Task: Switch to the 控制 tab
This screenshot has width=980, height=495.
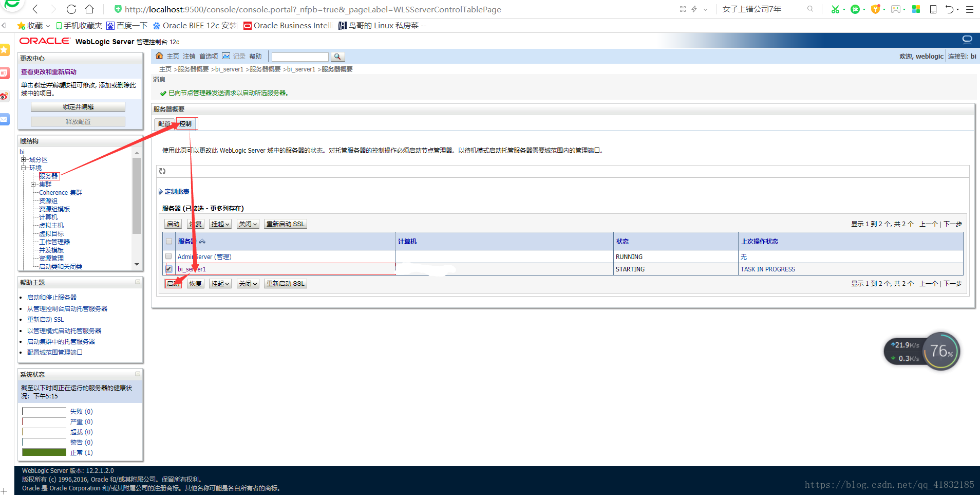Action: [x=186, y=124]
